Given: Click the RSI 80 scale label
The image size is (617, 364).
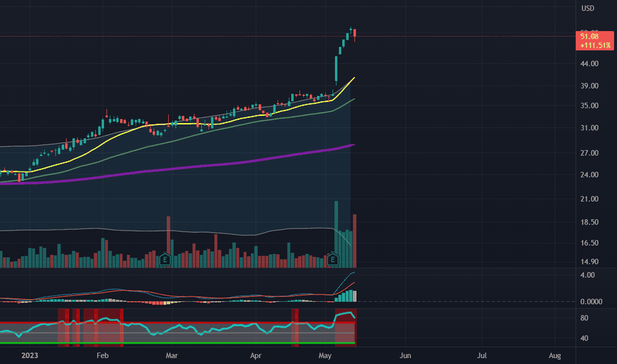Looking at the screenshot, I should tap(585, 318).
